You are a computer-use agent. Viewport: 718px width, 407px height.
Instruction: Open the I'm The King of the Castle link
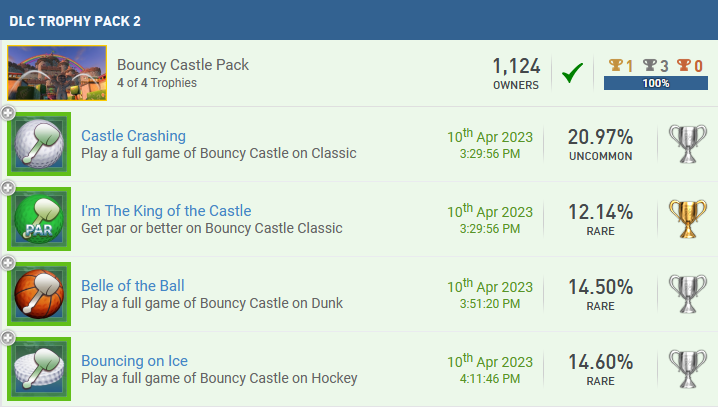point(166,211)
